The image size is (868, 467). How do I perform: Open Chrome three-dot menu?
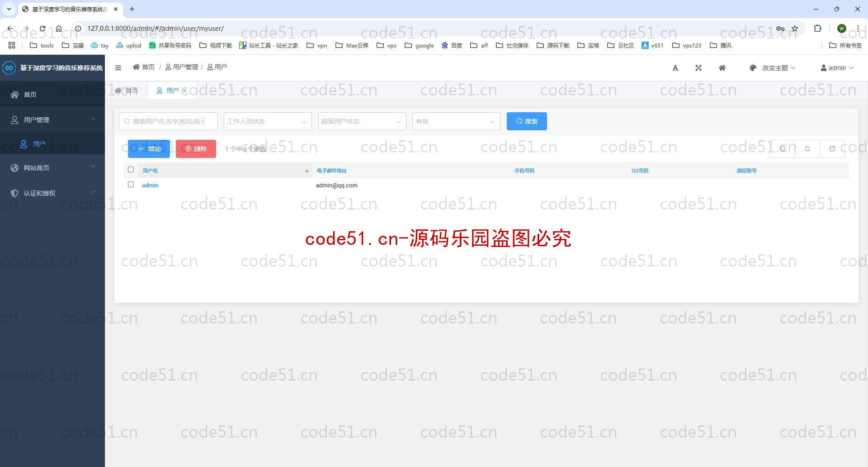tap(858, 29)
